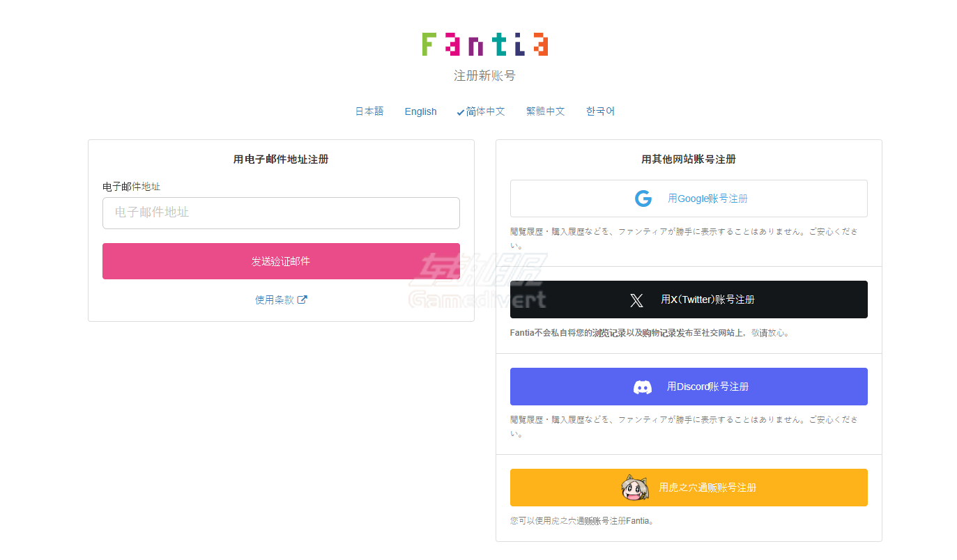Register with 用Discord账号注册 button

click(689, 387)
